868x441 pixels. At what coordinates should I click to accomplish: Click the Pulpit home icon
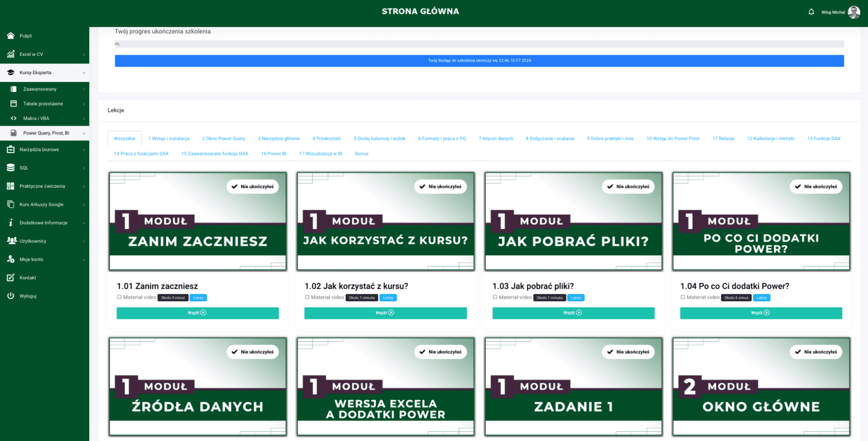click(10, 36)
